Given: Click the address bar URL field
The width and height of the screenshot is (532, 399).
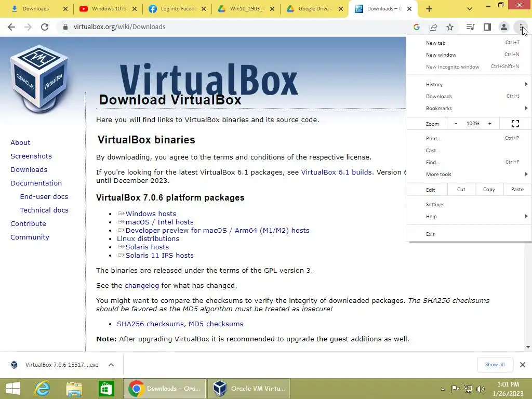Looking at the screenshot, I should tap(234, 27).
